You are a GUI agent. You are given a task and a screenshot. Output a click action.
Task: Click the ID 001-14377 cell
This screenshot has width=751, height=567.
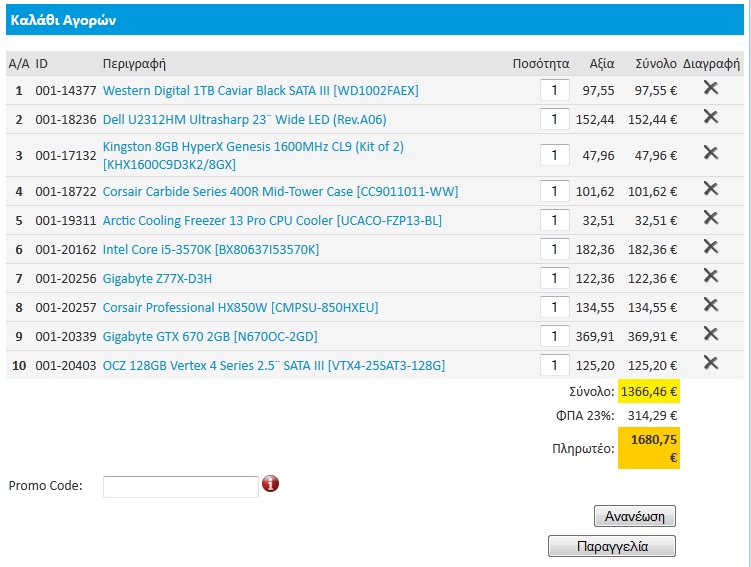coord(66,91)
